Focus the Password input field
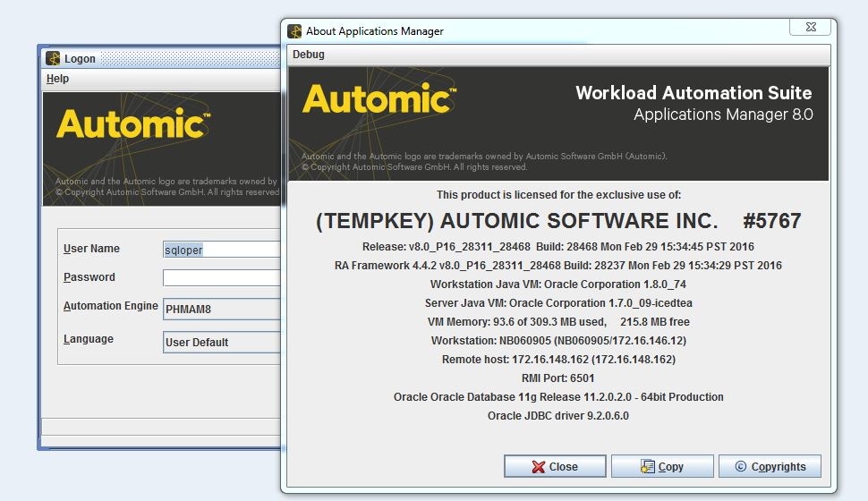The height and width of the screenshot is (501, 868). tap(221, 277)
